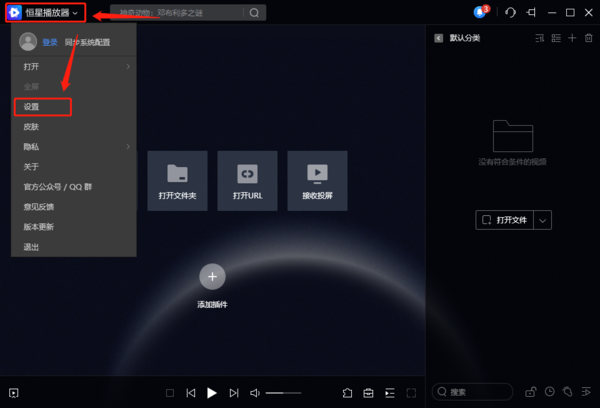
Task: Mute the volume speaker icon
Action: click(255, 393)
